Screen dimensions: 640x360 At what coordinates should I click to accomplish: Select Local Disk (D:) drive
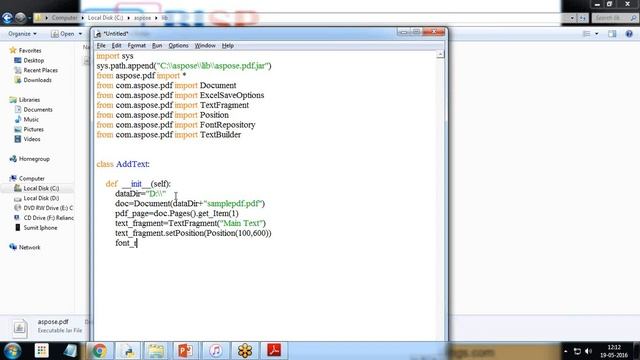coord(41,198)
